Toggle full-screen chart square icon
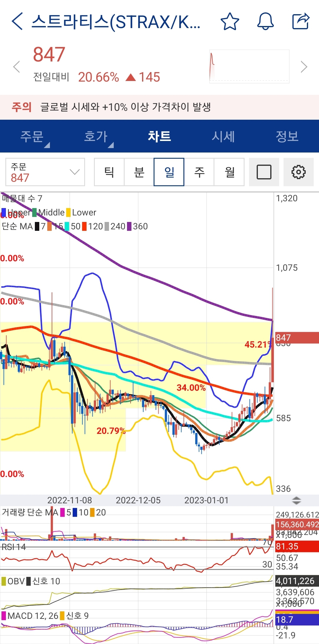Screen dimensions: 319x644 pos(264,172)
